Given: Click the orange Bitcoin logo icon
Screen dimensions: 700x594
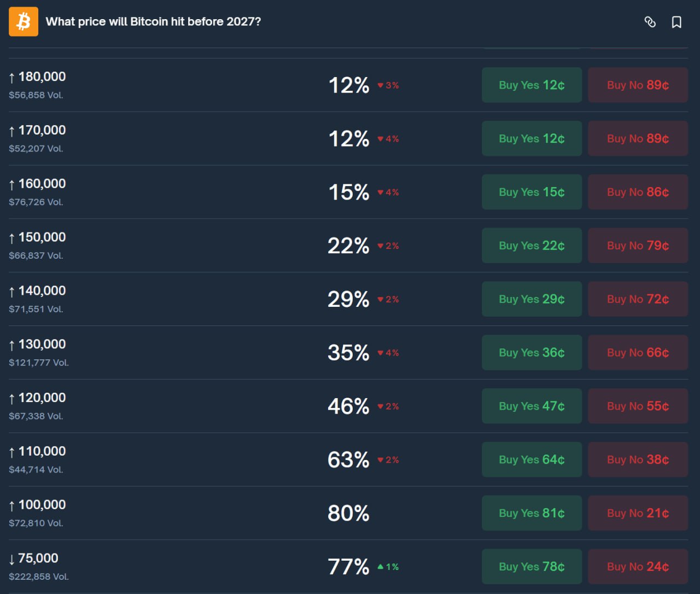Looking at the screenshot, I should point(24,22).
